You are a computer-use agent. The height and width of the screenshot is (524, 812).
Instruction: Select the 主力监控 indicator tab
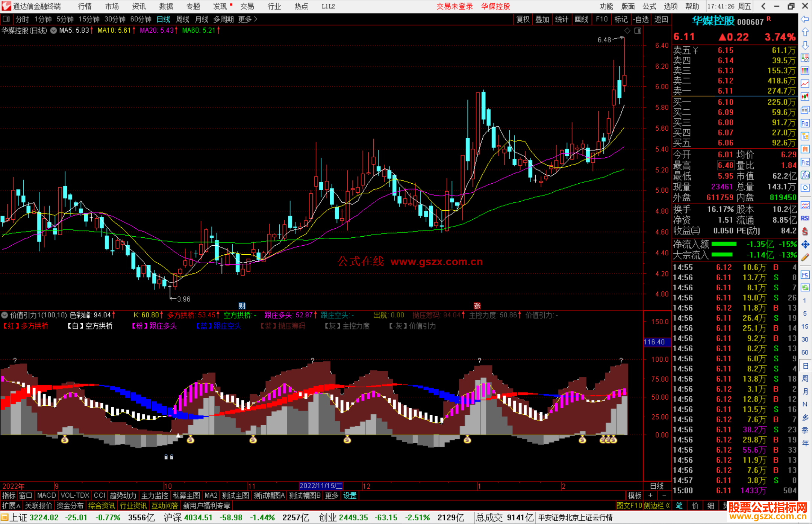click(155, 495)
